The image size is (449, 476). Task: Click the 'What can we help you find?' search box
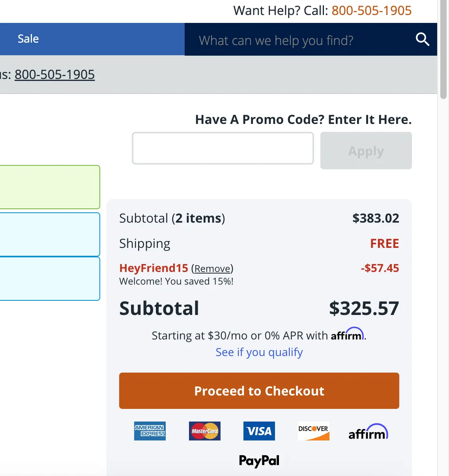click(x=300, y=40)
